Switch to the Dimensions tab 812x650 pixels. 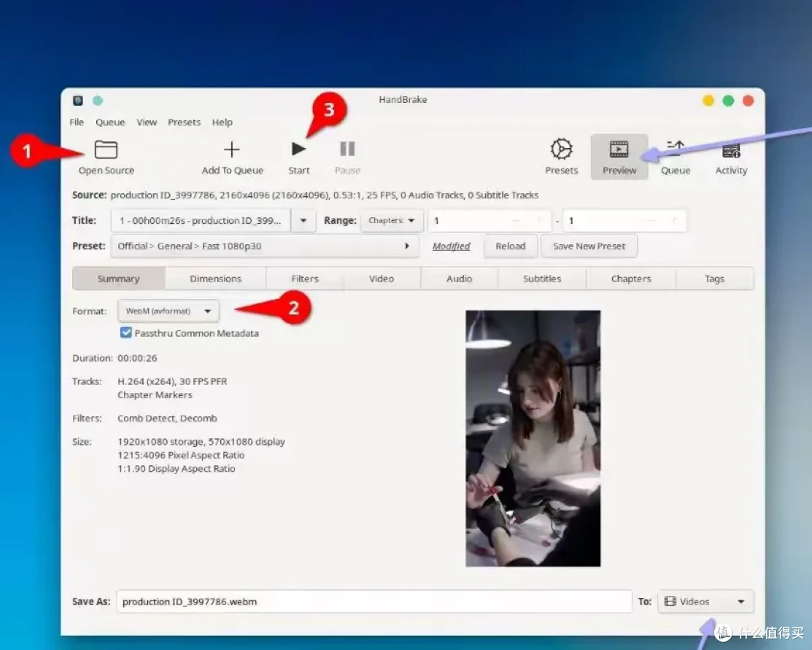[216, 279]
